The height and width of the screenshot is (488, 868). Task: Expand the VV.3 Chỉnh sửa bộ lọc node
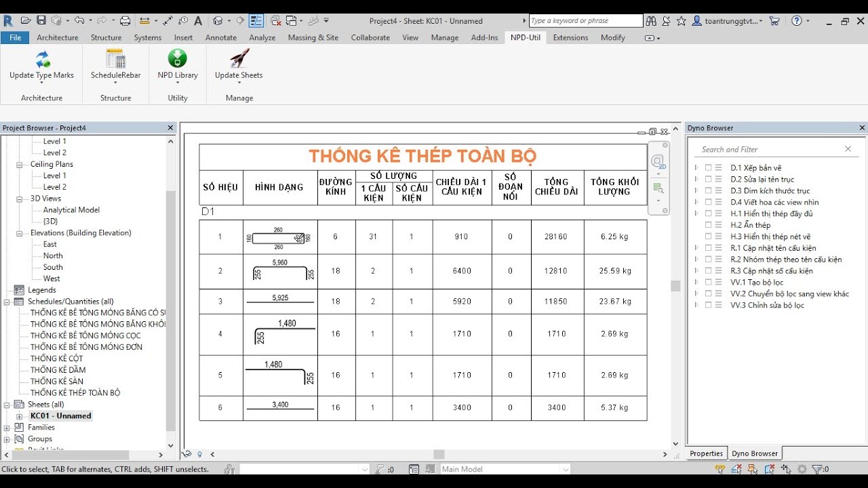click(696, 305)
